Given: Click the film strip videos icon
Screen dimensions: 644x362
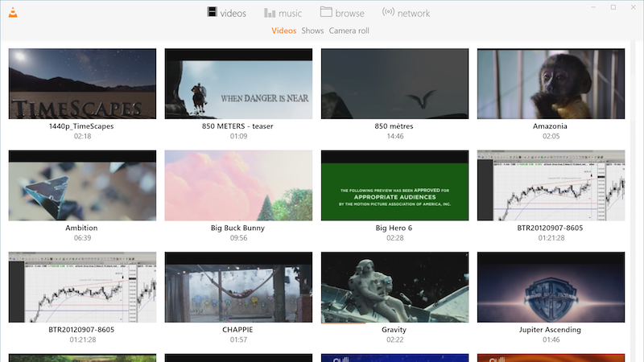Looking at the screenshot, I should coord(212,12).
